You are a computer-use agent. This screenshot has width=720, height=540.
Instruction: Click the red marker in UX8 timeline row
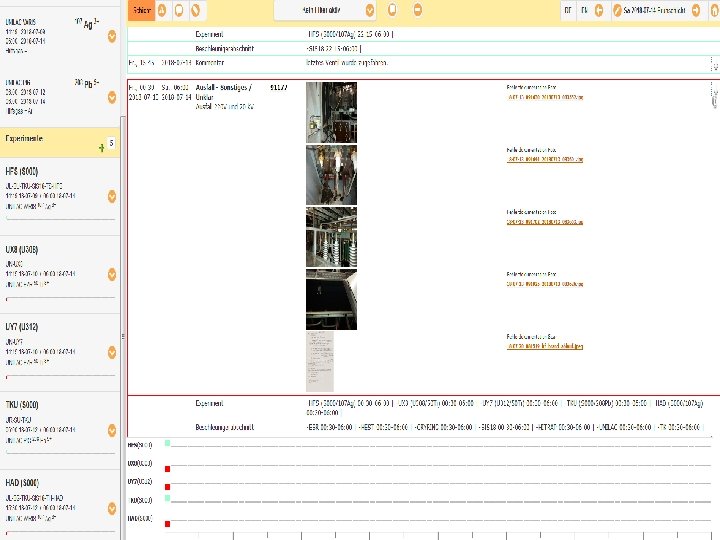pos(168,469)
